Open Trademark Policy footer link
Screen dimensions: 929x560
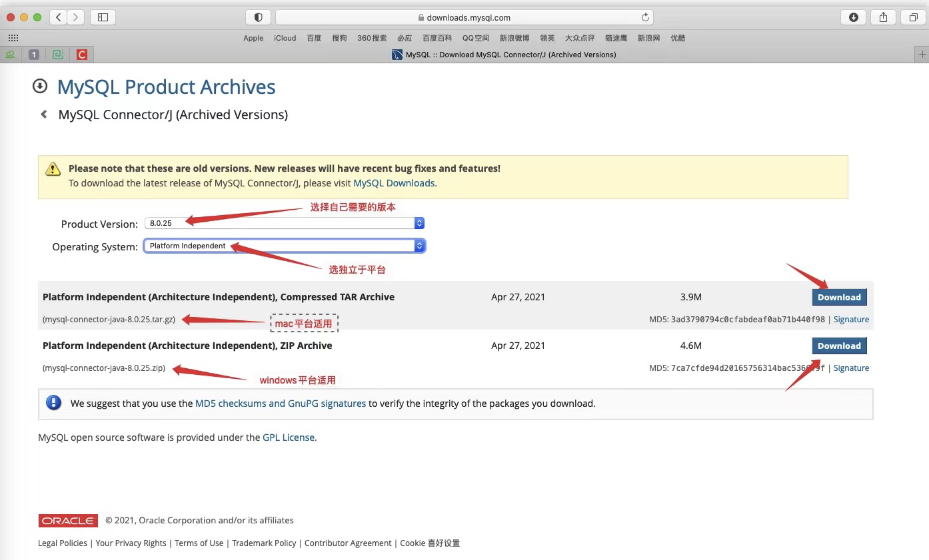tap(264, 543)
